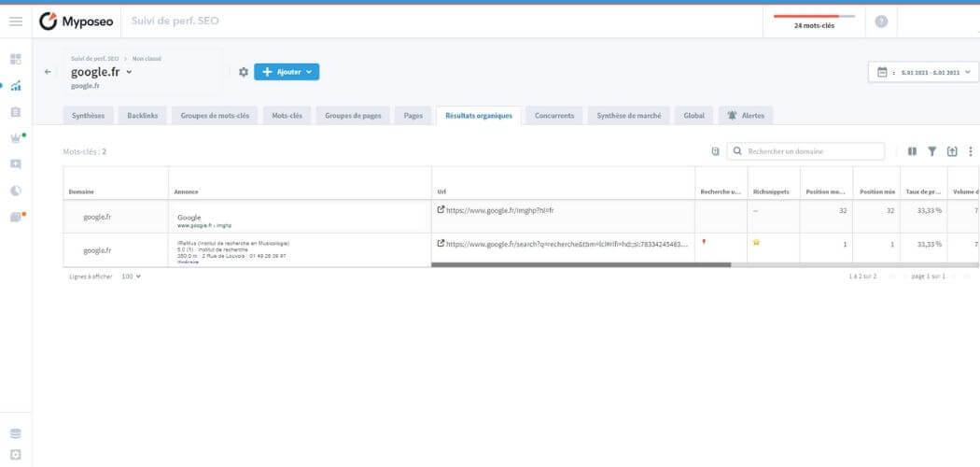Open the Global tab
Image resolution: width=980 pixels, height=467 pixels.
pos(693,116)
